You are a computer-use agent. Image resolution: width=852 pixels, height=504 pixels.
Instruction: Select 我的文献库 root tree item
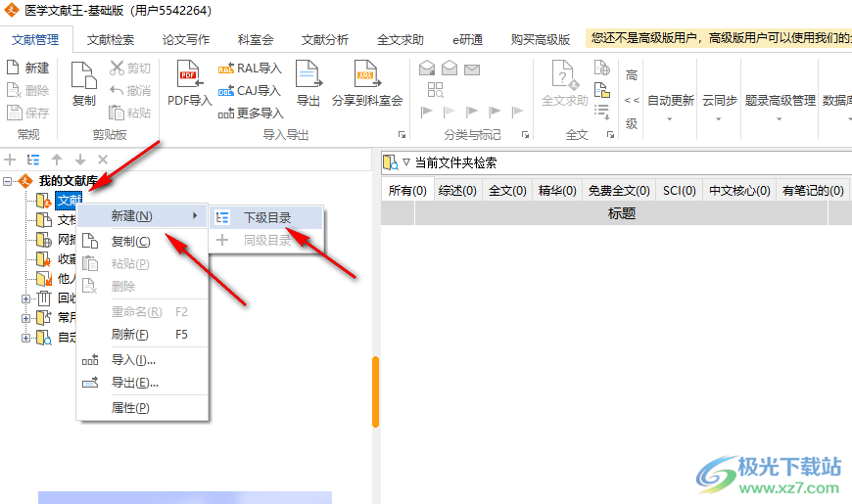click(x=68, y=181)
